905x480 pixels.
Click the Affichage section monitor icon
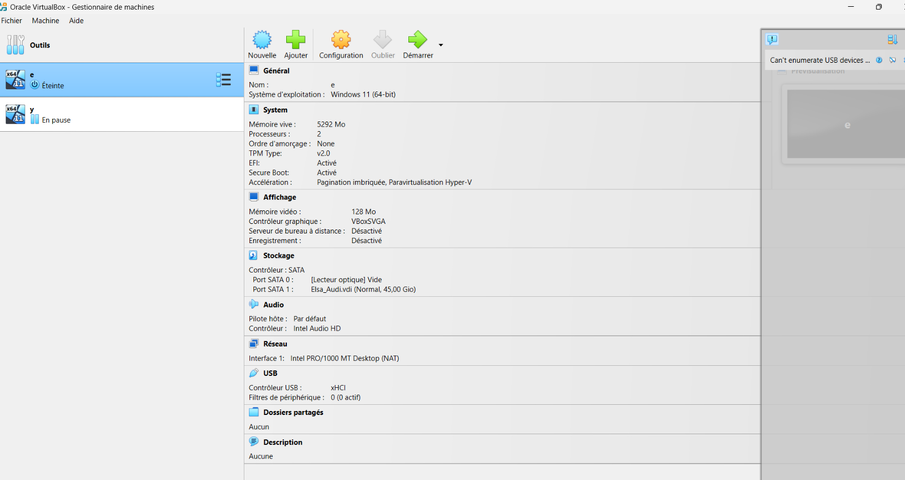pyautogui.click(x=253, y=197)
